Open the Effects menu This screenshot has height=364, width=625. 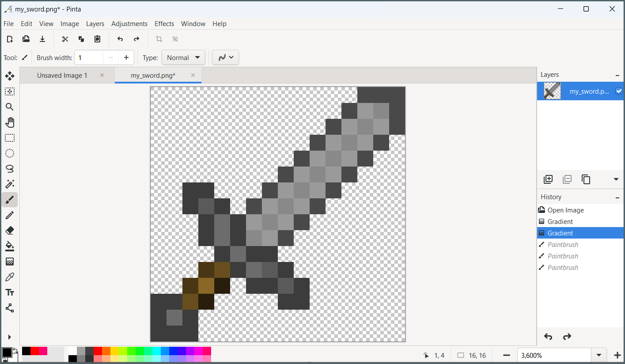click(x=164, y=24)
